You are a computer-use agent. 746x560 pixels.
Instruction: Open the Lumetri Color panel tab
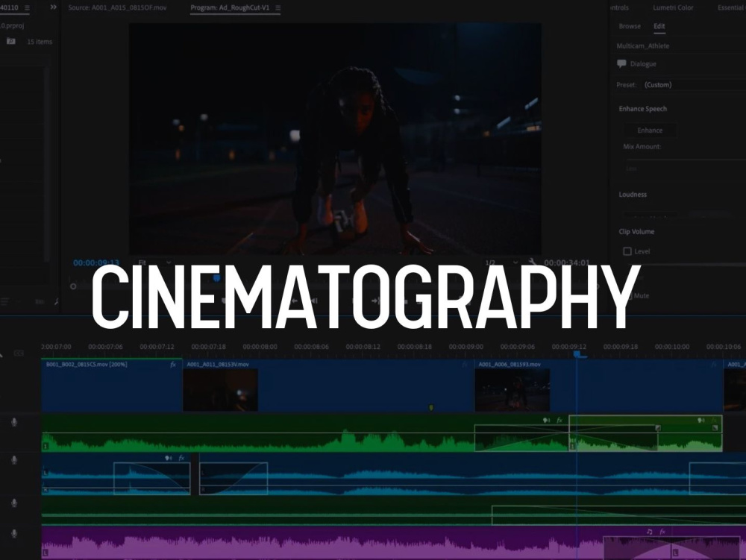point(673,7)
